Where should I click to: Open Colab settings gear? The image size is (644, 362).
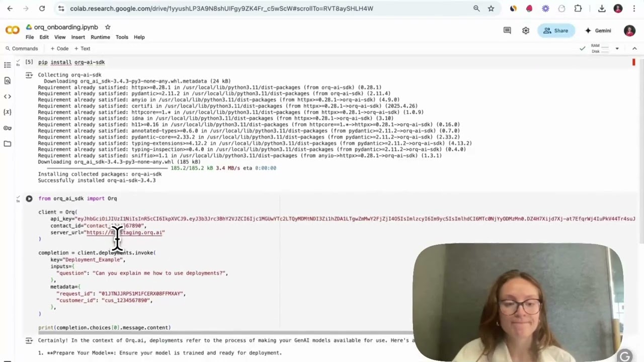tap(526, 31)
